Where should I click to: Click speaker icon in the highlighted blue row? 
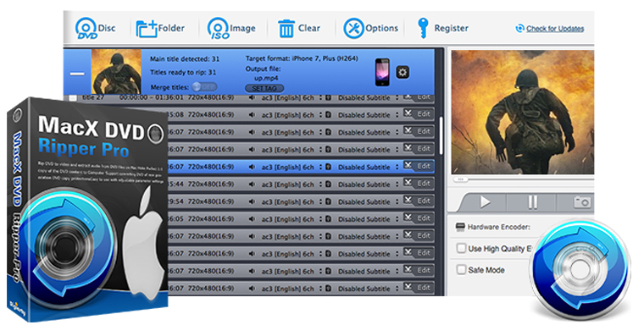(x=252, y=167)
